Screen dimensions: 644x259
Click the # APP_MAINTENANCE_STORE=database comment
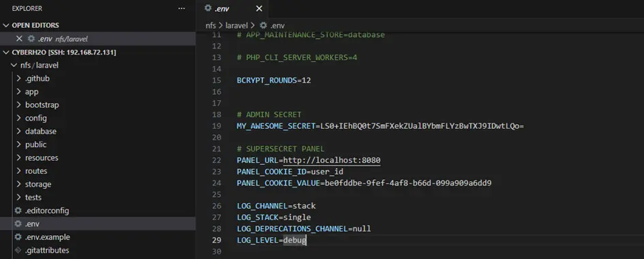[311, 35]
